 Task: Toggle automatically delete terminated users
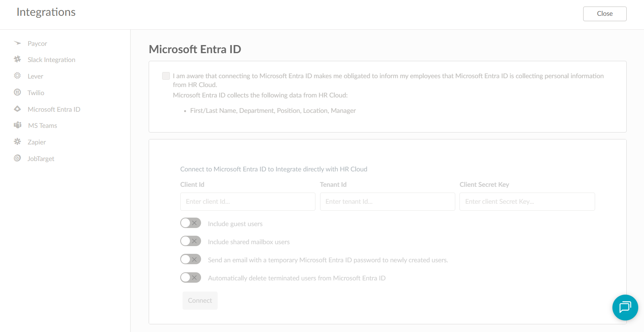click(191, 277)
